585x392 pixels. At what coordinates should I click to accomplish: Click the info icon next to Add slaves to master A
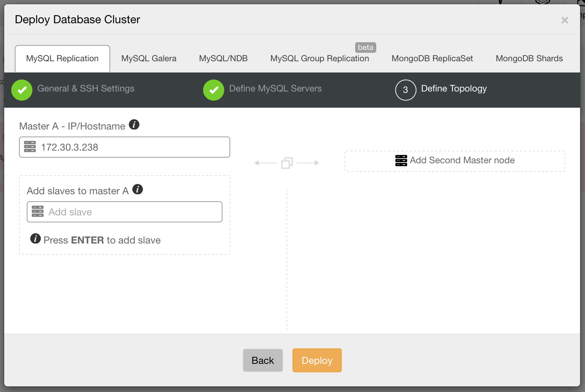138,189
